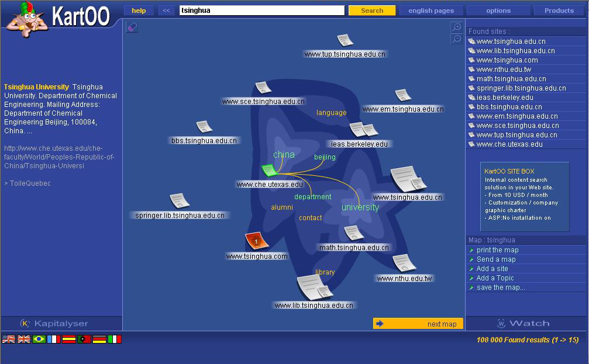Viewport: 589px width, 364px height.
Task: Select www.lib.tsinghua.edu.cn in Found sites list
Action: pos(526,51)
